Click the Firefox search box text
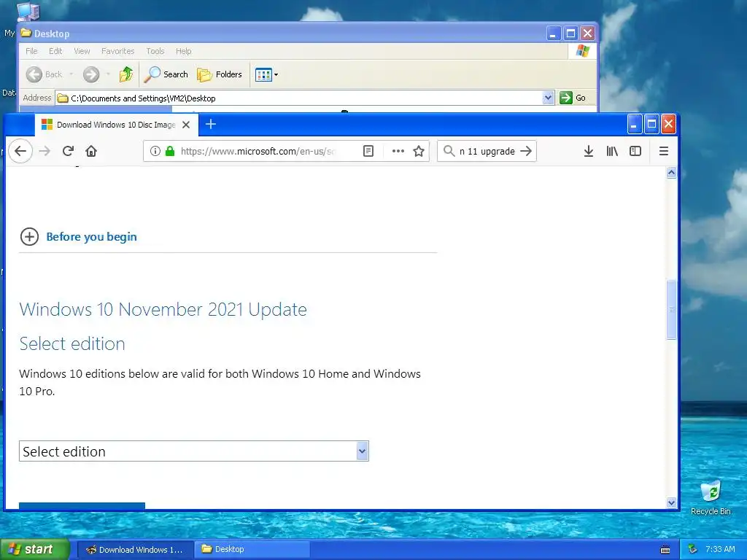Viewport: 747px width, 560px height. pyautogui.click(x=487, y=152)
